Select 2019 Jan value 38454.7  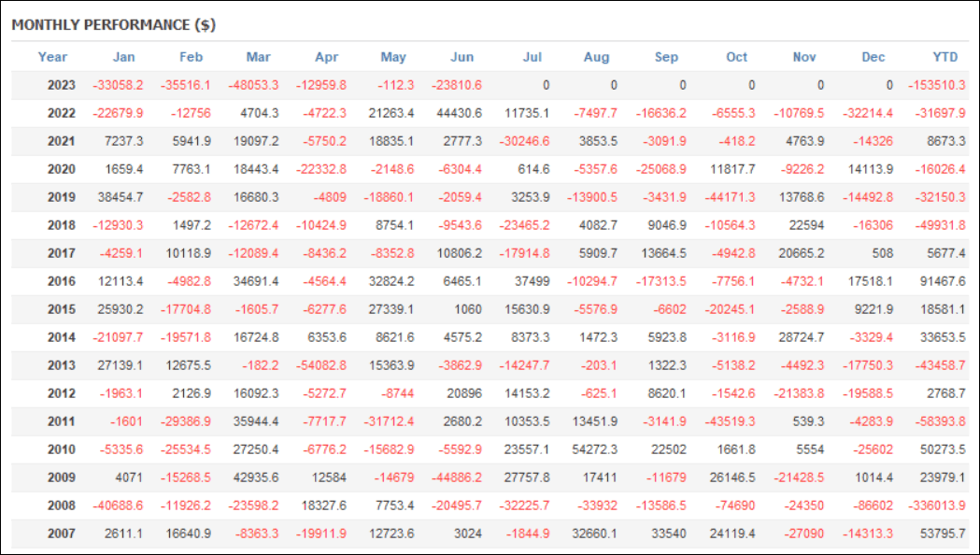(120, 197)
